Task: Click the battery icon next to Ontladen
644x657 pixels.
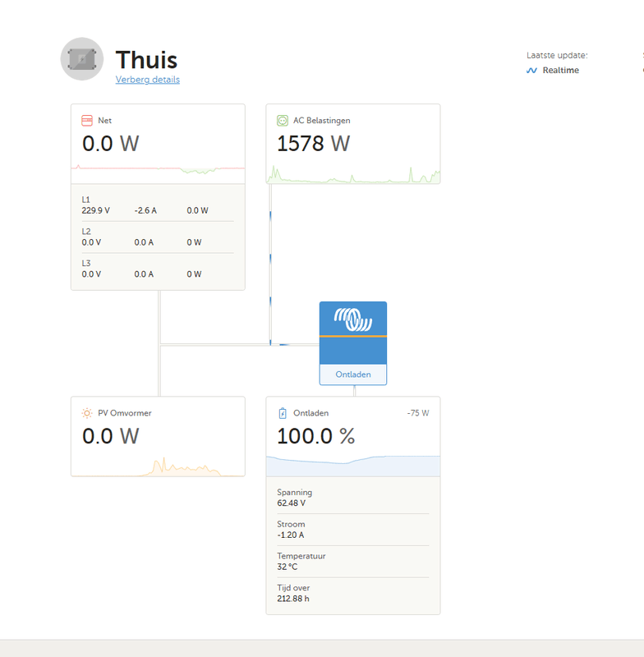Action: [x=283, y=413]
